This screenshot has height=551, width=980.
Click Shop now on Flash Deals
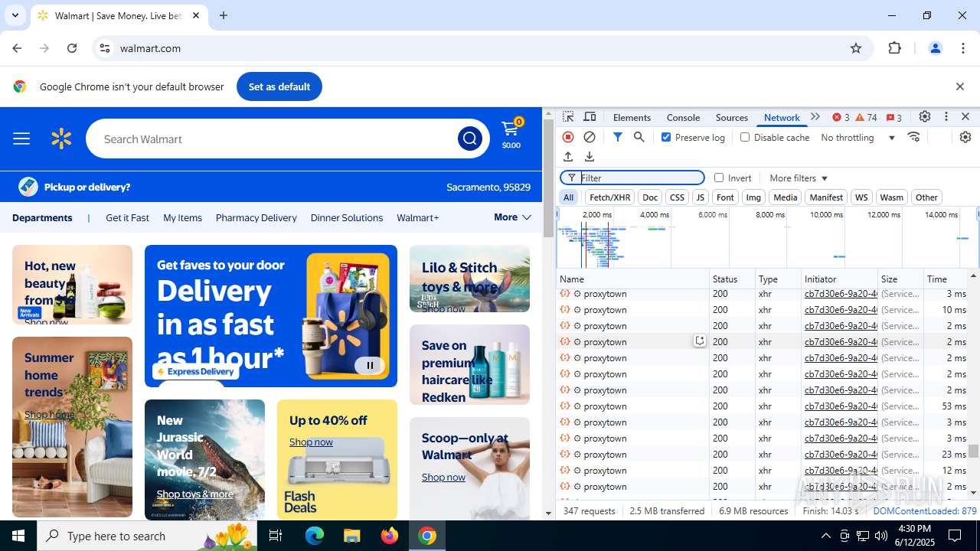pos(311,442)
